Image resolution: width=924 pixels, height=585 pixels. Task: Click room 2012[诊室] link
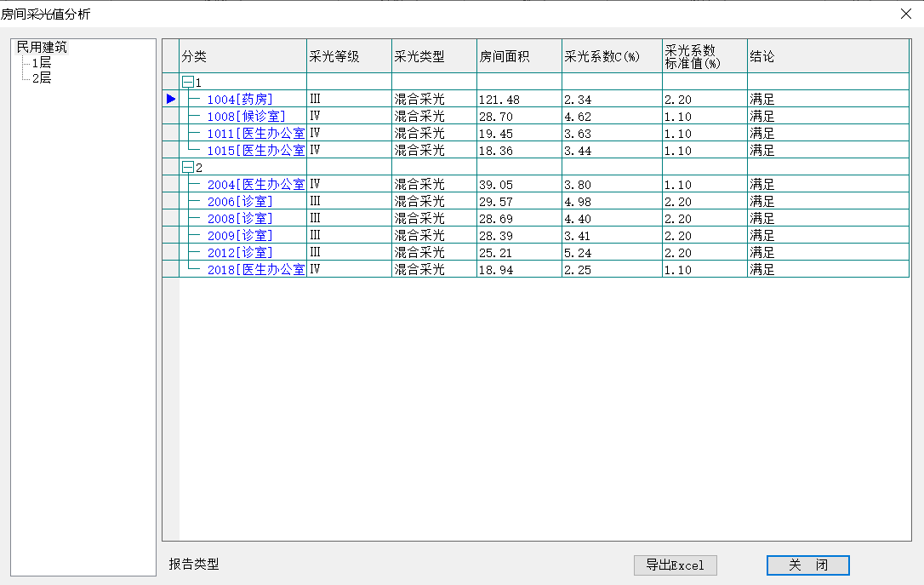point(240,253)
